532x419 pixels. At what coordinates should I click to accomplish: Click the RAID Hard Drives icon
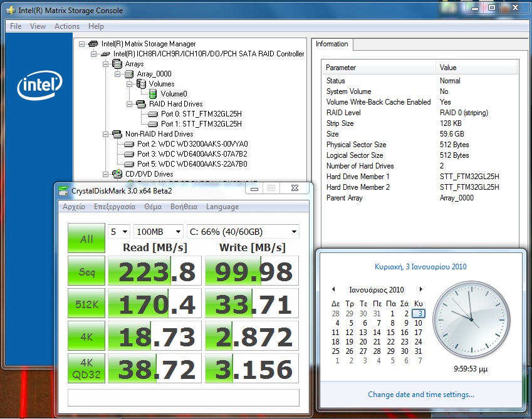point(141,104)
